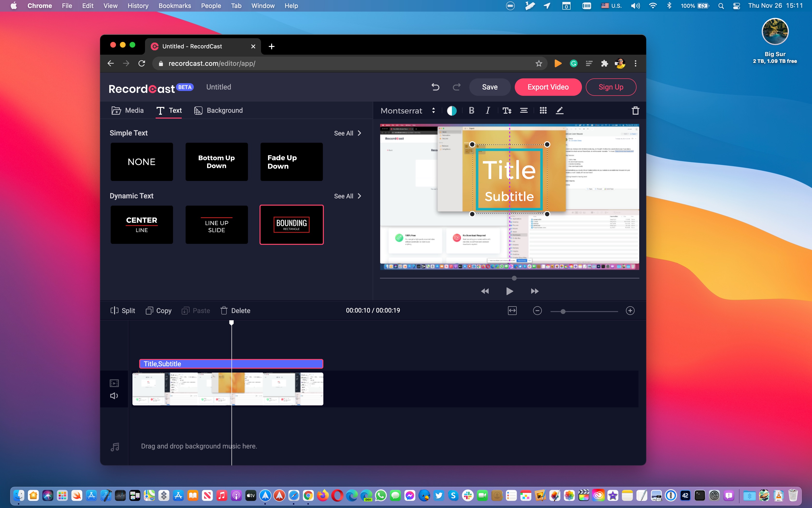The image size is (812, 508).
Task: Open the Background tab
Action: point(218,111)
